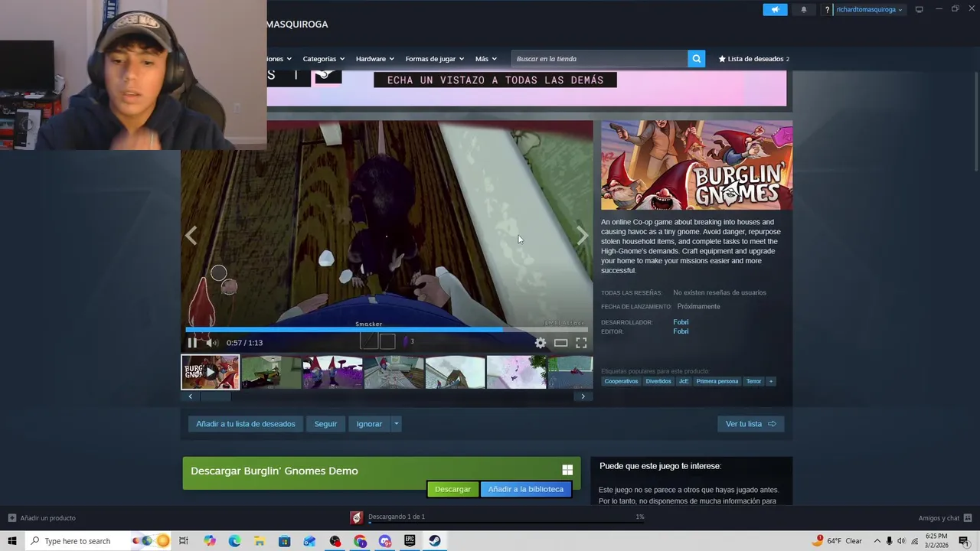Viewport: 980px width, 551px height.
Task: Click the Burglin' Gnomes capsule image
Action: 697,165
